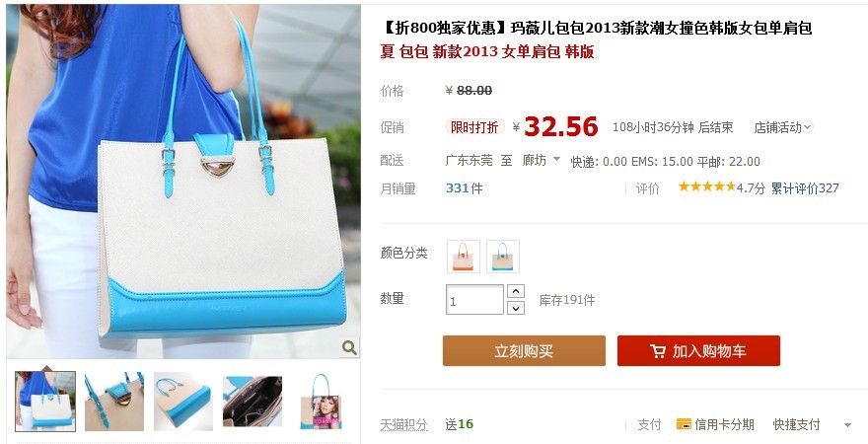Click the quantity input field
The width and height of the screenshot is (868, 444).
tap(475, 300)
